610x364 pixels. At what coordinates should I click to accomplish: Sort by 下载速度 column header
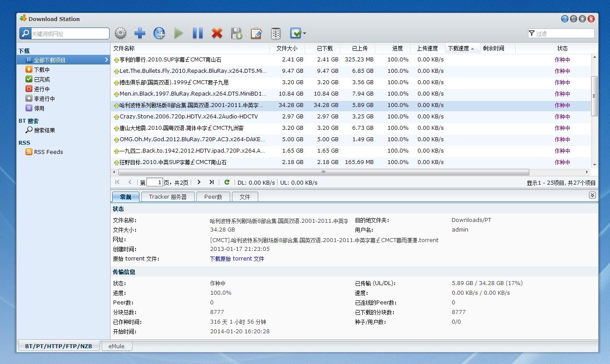(x=459, y=48)
